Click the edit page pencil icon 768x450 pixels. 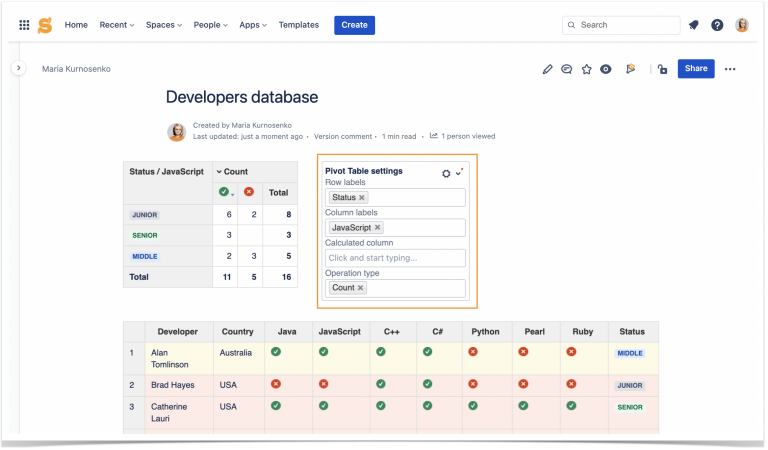pyautogui.click(x=547, y=69)
